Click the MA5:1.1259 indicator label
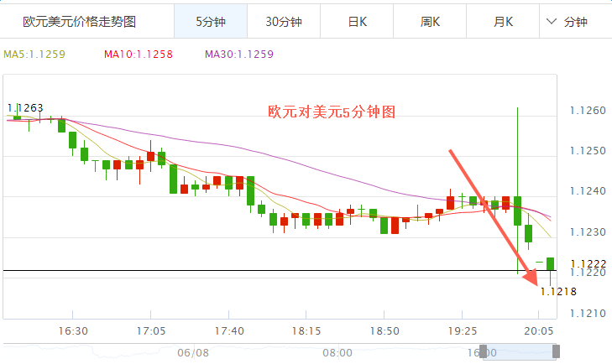This screenshot has width=612, height=364. click(34, 55)
